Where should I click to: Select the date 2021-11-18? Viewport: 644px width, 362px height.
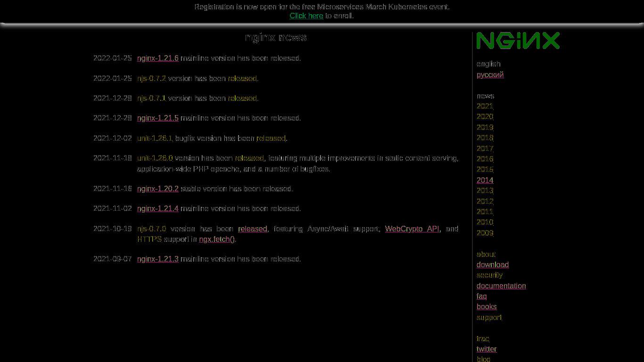coord(113,158)
